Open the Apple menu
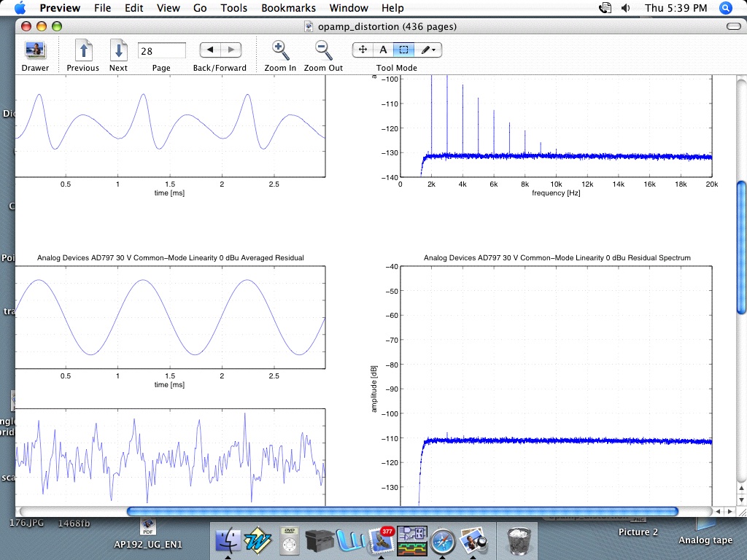The height and width of the screenshot is (560, 747). pyautogui.click(x=20, y=7)
